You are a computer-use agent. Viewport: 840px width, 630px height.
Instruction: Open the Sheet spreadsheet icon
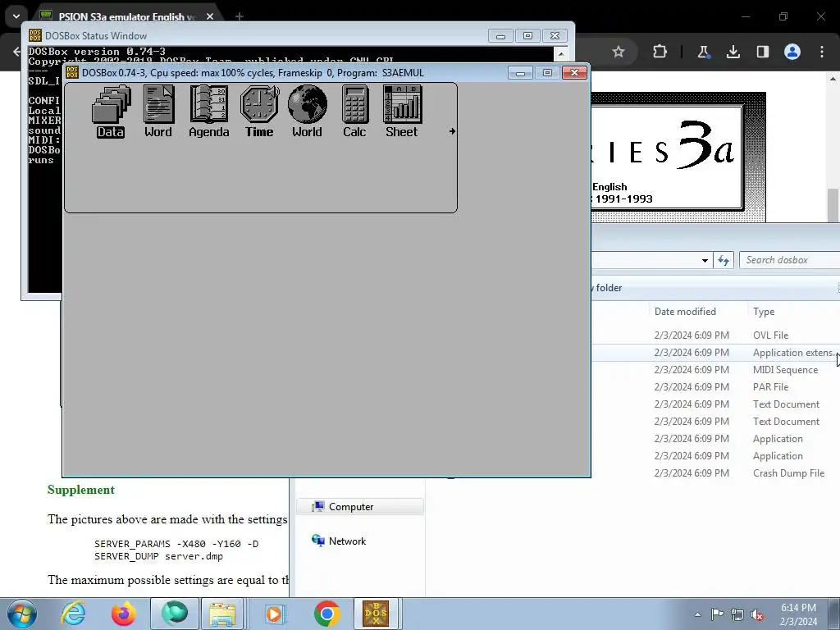[402, 111]
